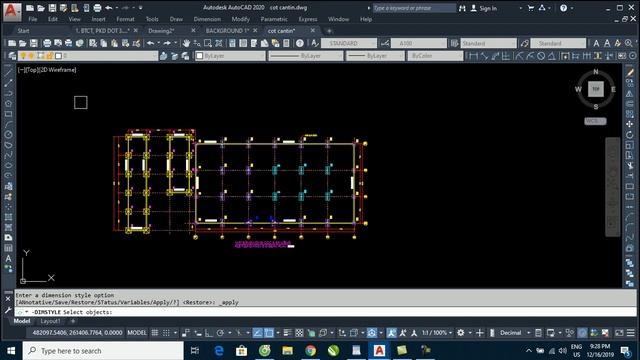Click the Undo arrow in Standard toolbar
Screen dimensions: 640x360
[x=151, y=43]
